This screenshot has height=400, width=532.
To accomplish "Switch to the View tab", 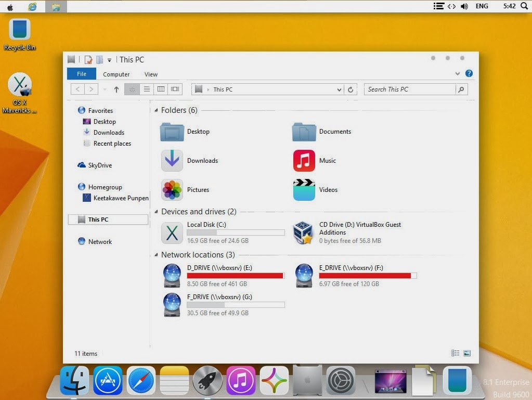I will (151, 74).
